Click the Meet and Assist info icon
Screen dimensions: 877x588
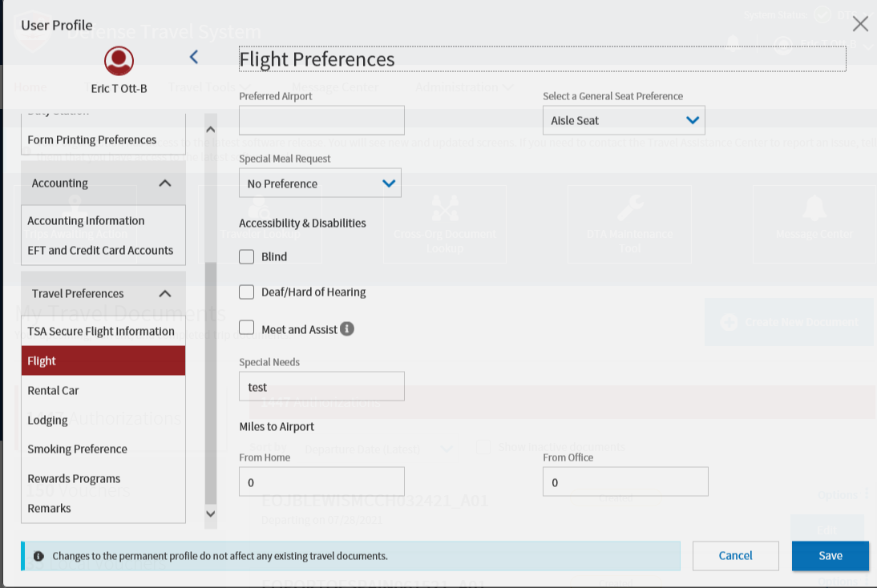[347, 328]
